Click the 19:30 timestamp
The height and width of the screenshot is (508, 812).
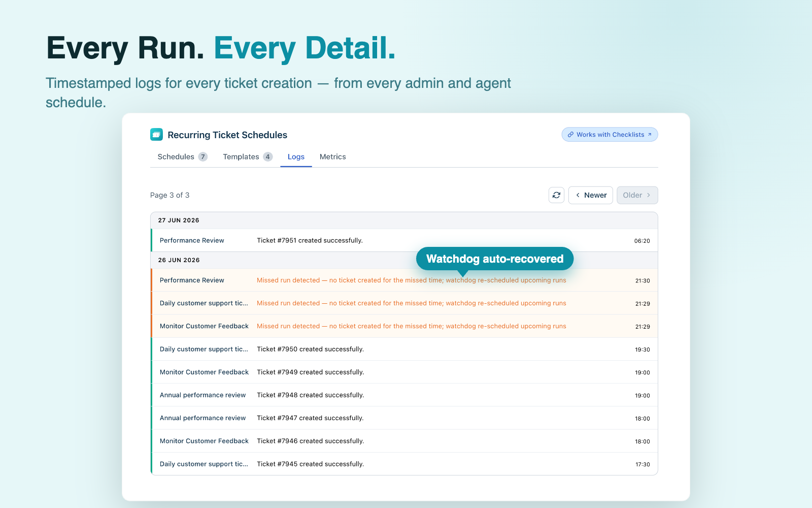pos(642,350)
